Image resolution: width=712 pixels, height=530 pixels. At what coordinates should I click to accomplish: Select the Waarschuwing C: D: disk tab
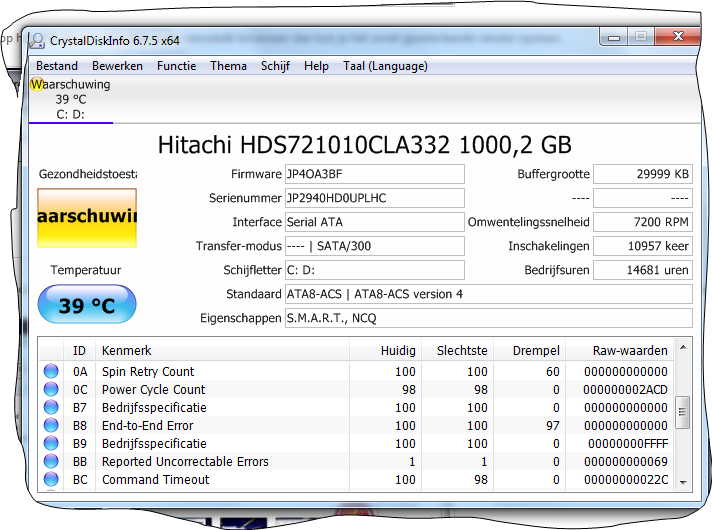click(x=71, y=99)
